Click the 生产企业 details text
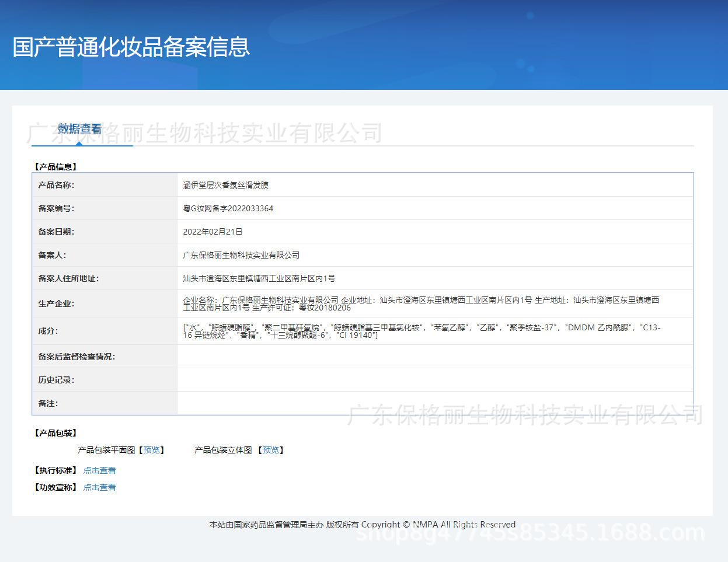Viewport: 728px width, 562px height. [x=422, y=303]
